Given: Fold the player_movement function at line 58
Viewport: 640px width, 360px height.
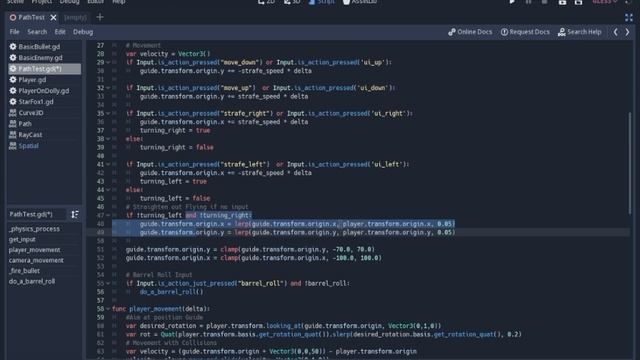Looking at the screenshot, I should tap(108, 309).
